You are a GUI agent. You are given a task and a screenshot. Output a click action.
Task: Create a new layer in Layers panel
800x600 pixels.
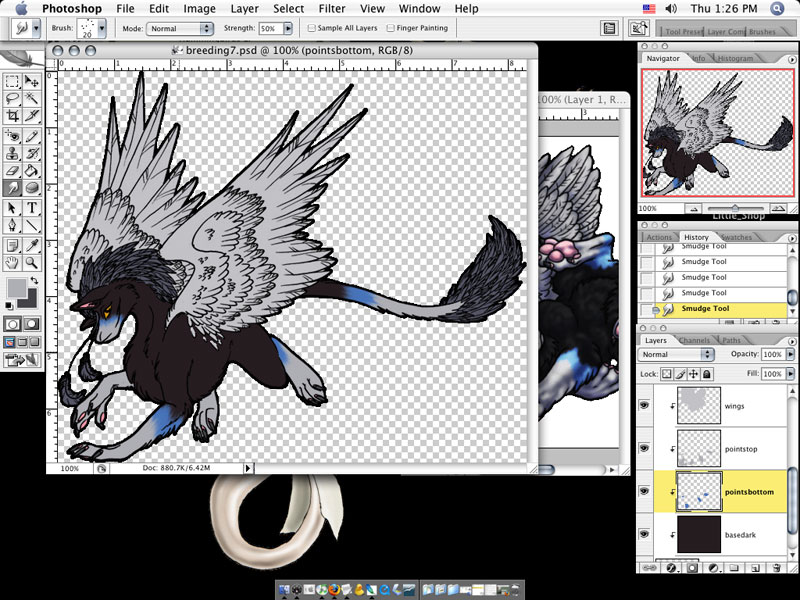[756, 567]
